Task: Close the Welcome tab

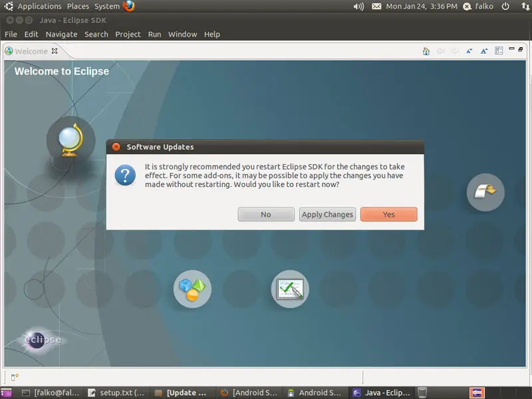Action: point(55,51)
